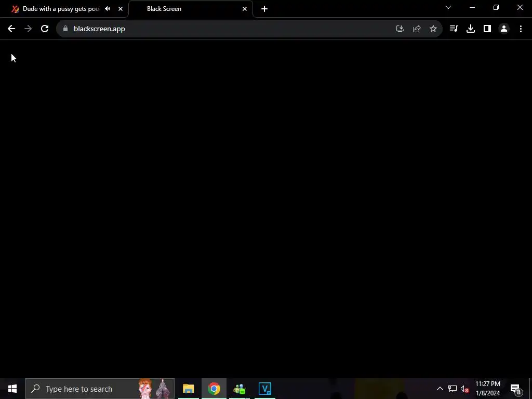Open the media control playlist icon
This screenshot has width=532, height=399.
(454, 29)
